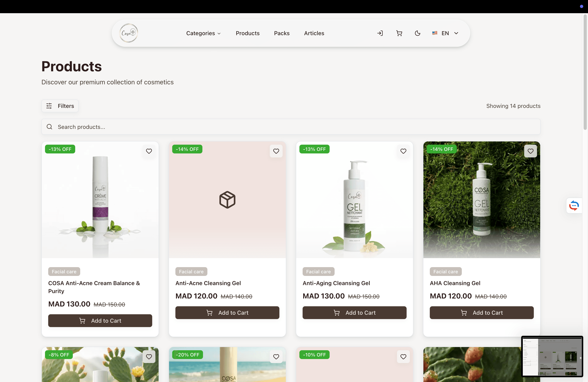
Task: Expand the EN language dropdown
Action: (445, 33)
